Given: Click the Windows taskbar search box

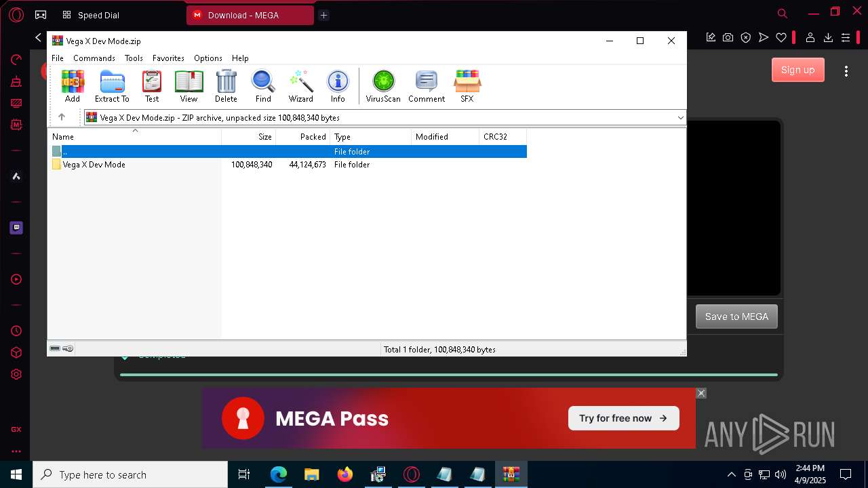Looking at the screenshot, I should coord(130,474).
